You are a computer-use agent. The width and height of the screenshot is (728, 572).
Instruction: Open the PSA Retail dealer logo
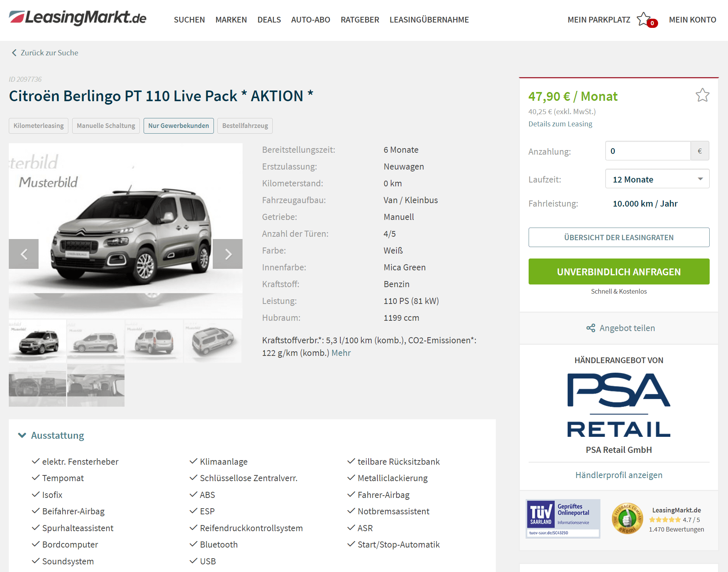(619, 405)
